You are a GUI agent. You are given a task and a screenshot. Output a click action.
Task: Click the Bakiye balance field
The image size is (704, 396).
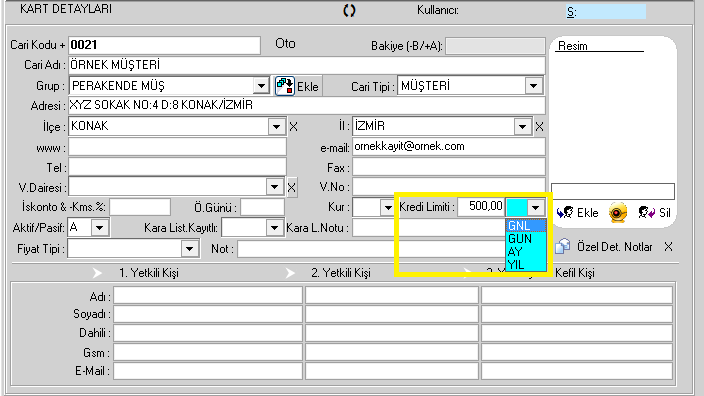(x=495, y=46)
